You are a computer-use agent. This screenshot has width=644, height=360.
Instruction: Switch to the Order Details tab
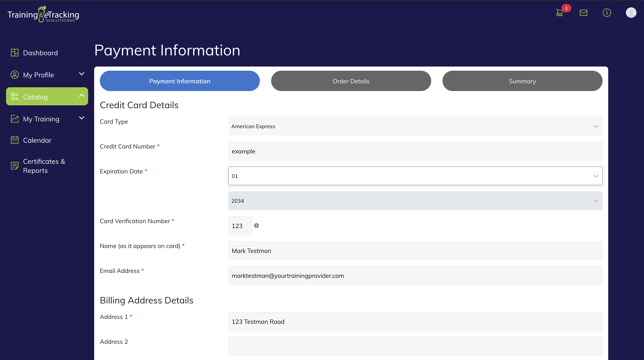(x=351, y=81)
